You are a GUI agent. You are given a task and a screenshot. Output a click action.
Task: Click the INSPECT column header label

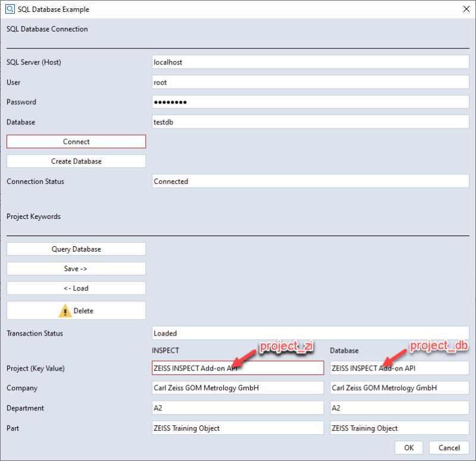(x=165, y=350)
